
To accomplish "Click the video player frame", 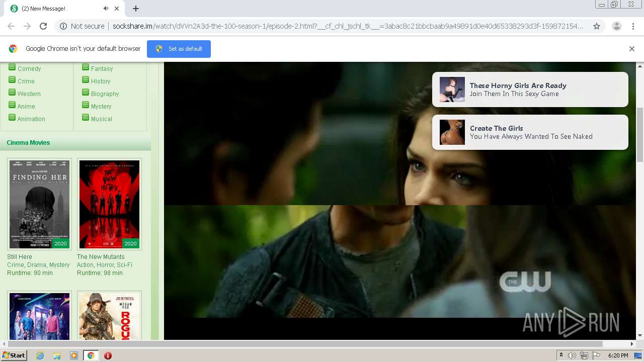I will pyautogui.click(x=400, y=201).
